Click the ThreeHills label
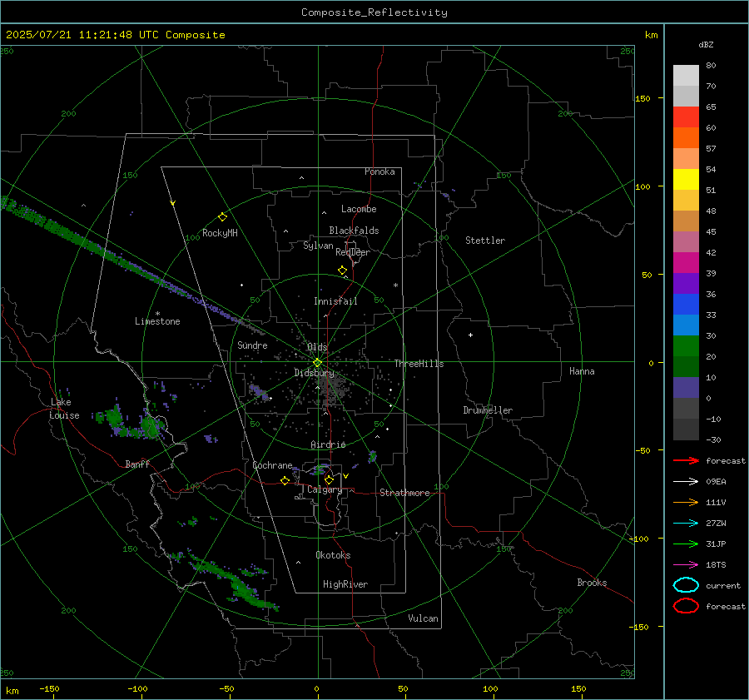 pos(419,364)
